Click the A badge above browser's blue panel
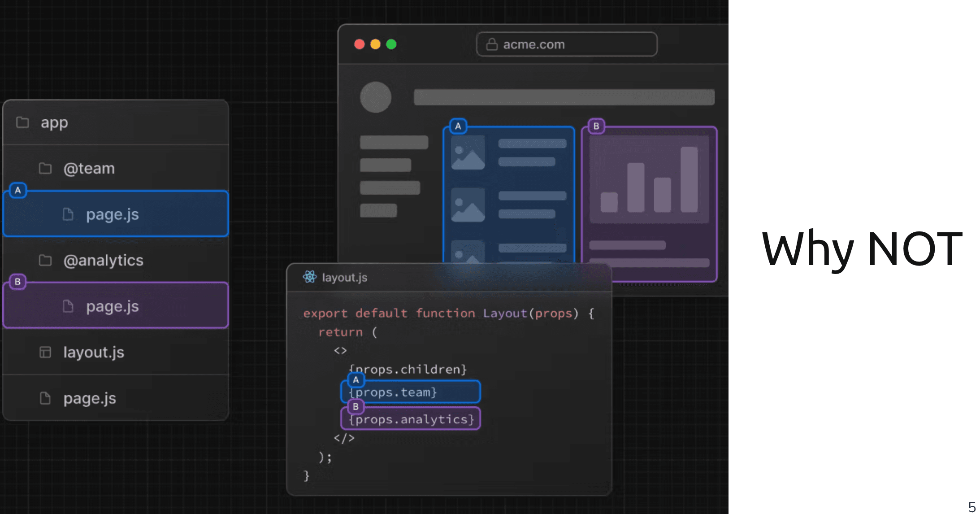 click(458, 126)
